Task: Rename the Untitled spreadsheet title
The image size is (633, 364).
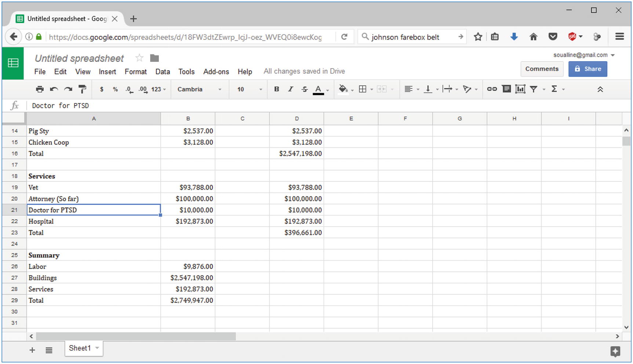Action: 79,58
